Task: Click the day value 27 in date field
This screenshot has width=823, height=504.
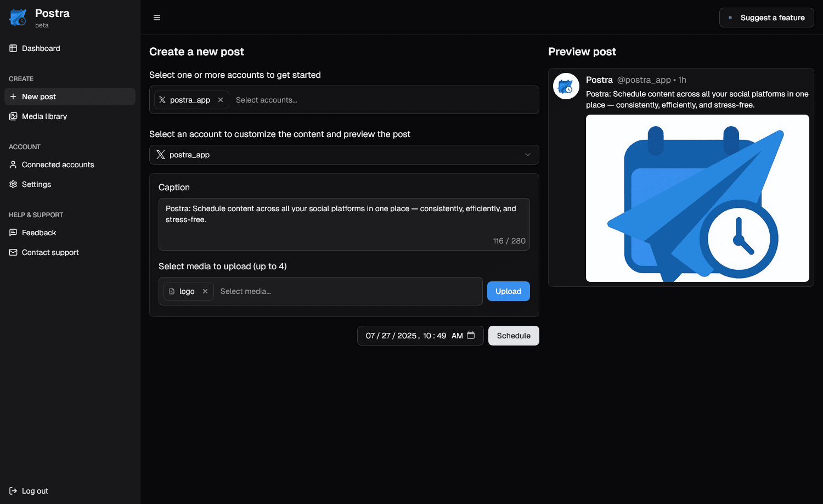Action: coord(386,336)
